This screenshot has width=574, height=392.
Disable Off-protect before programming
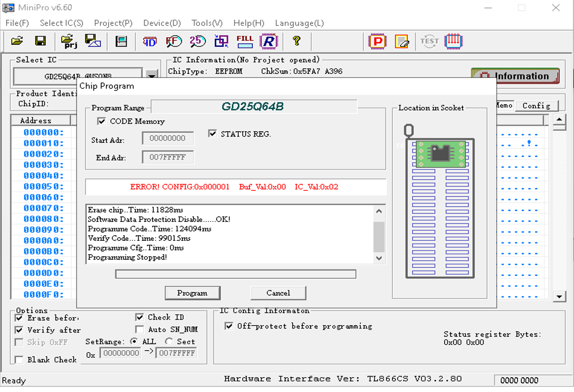229,326
